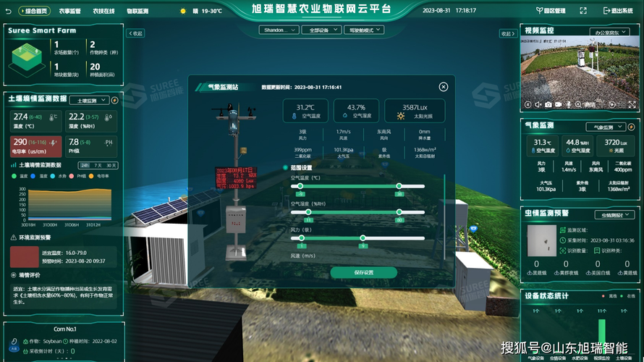The width and height of the screenshot is (644, 362).
Task: Select 30天 chart range
Action: tap(111, 165)
